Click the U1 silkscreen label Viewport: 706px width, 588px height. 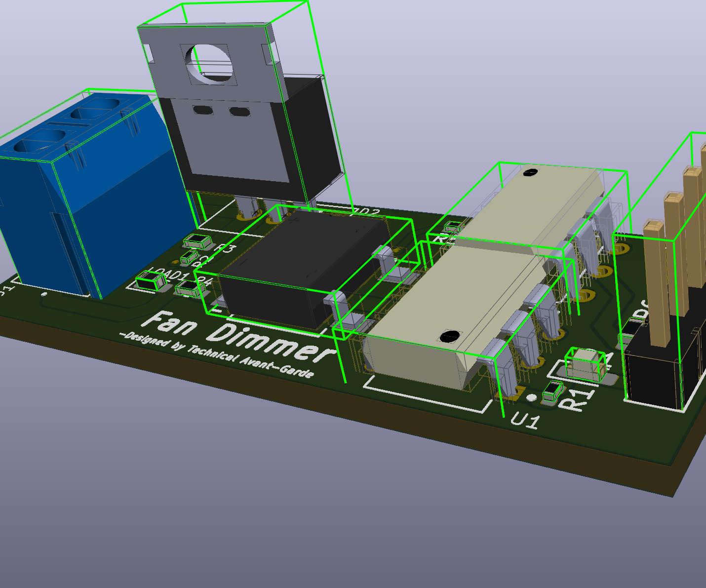coord(526,420)
